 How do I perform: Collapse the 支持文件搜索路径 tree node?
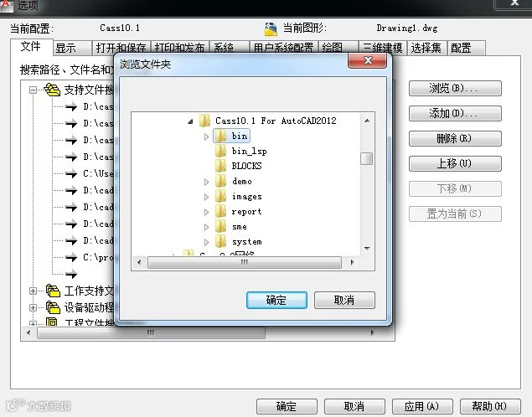point(33,90)
